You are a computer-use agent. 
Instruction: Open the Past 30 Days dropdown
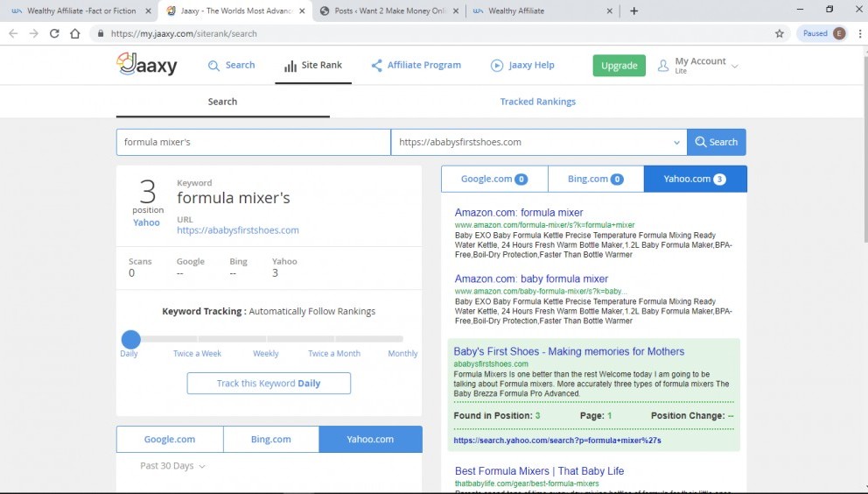[172, 466]
